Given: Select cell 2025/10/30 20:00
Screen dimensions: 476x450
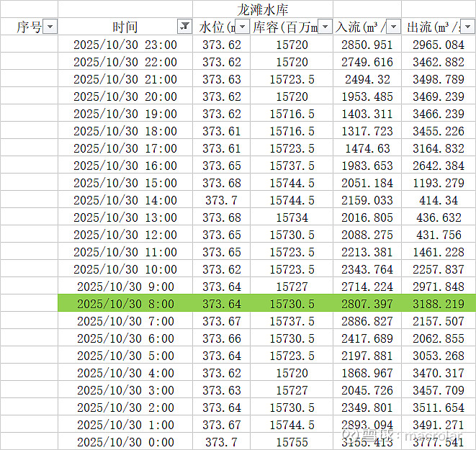Looking at the screenshot, I should tap(125, 96).
